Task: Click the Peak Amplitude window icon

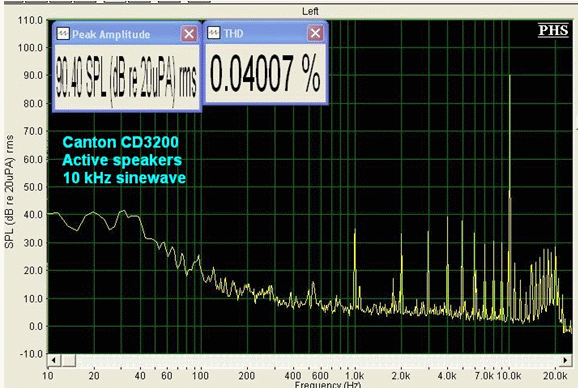Action: 63,34
